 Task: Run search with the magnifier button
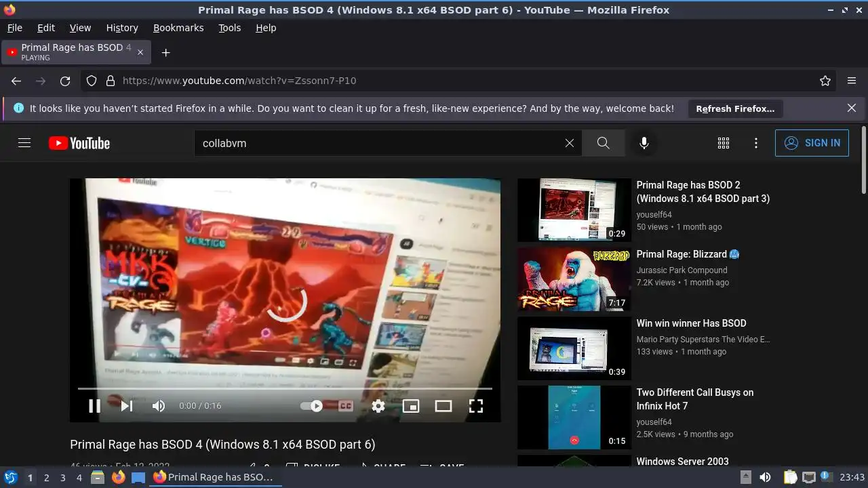click(x=603, y=143)
